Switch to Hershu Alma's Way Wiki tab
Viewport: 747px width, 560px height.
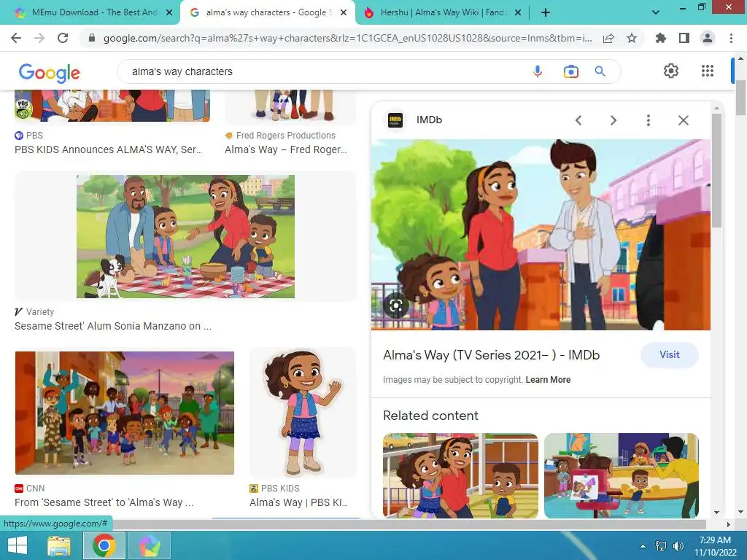[444, 12]
